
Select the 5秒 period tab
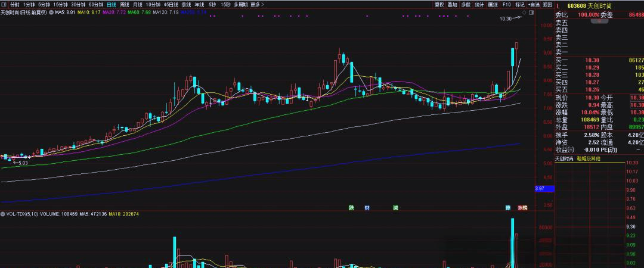[212, 5]
